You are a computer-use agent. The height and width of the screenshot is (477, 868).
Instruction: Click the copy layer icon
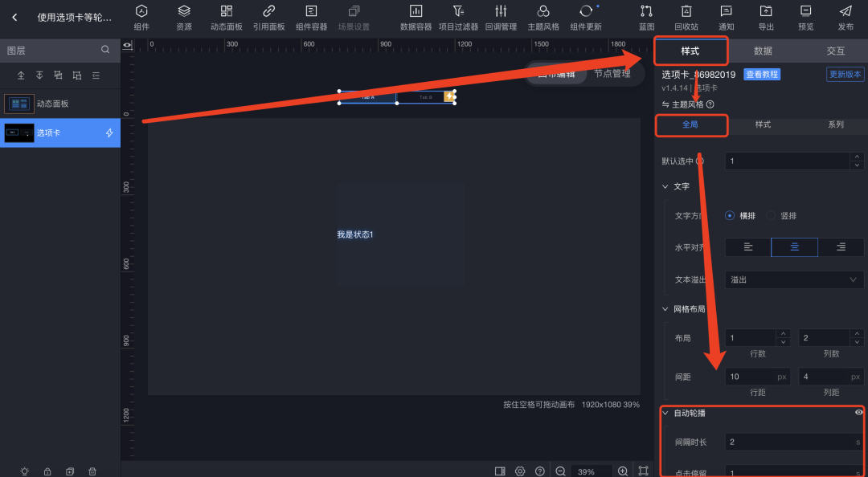point(70,471)
